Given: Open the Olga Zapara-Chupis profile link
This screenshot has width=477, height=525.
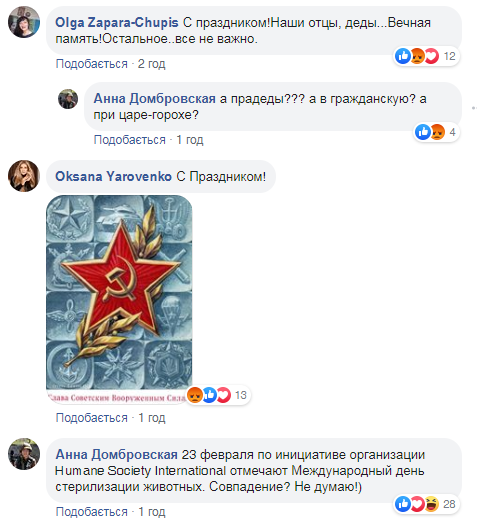Looking at the screenshot, I should tap(117, 23).
